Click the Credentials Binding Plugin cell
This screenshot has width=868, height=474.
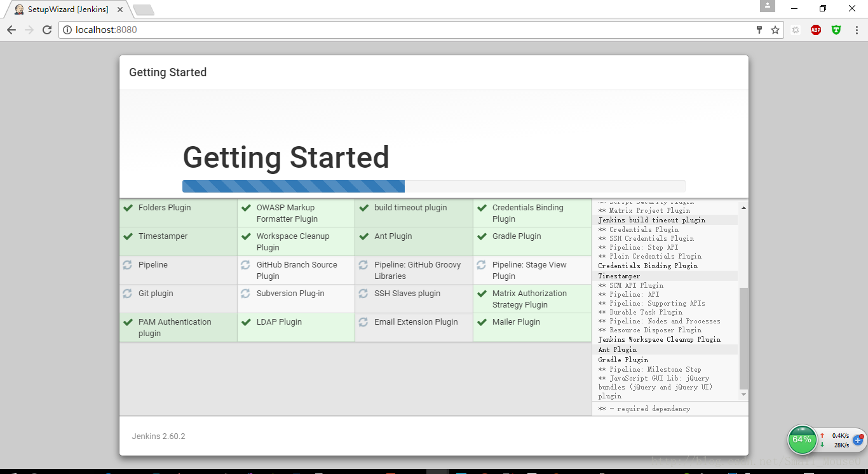pyautogui.click(x=532, y=213)
